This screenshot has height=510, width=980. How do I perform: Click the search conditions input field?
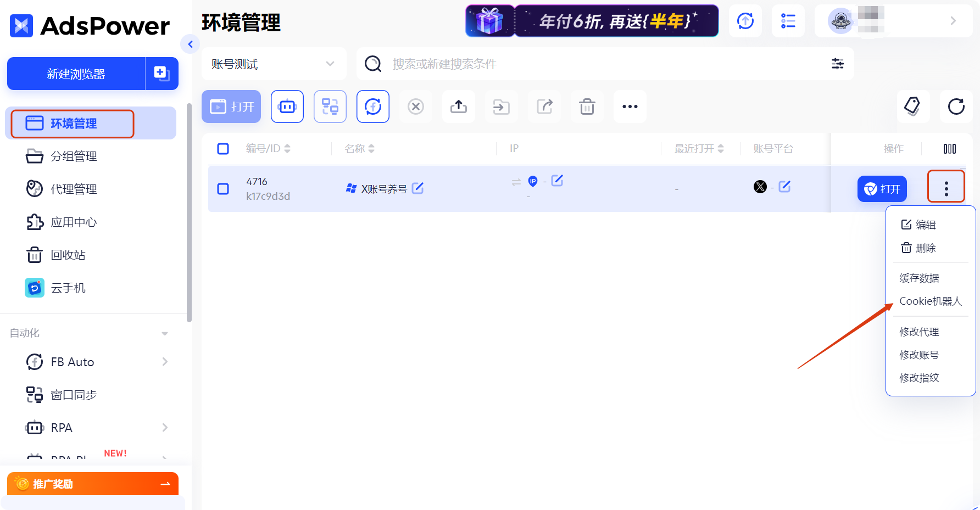coord(549,64)
